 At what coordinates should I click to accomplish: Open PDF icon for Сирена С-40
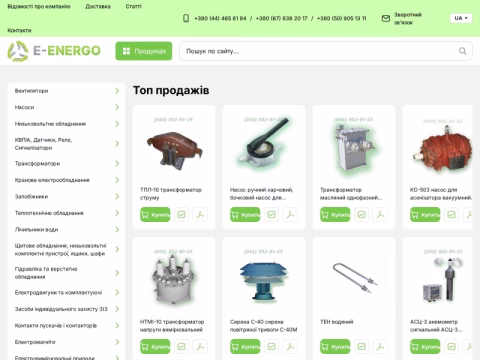coord(290,347)
